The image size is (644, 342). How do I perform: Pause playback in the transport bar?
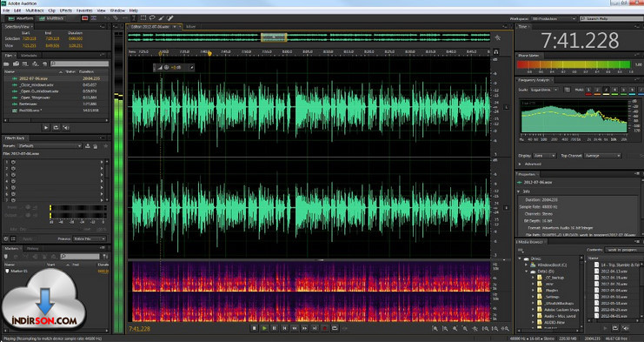[x=274, y=328]
